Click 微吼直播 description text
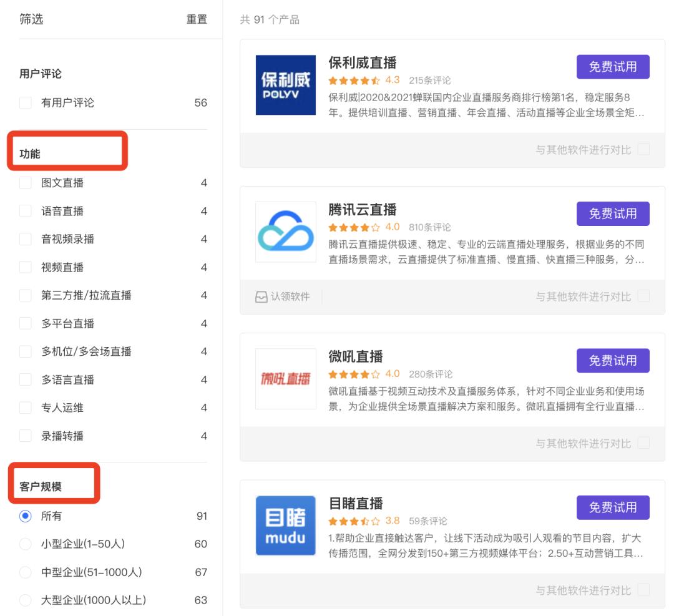The height and width of the screenshot is (616, 674). 486,399
